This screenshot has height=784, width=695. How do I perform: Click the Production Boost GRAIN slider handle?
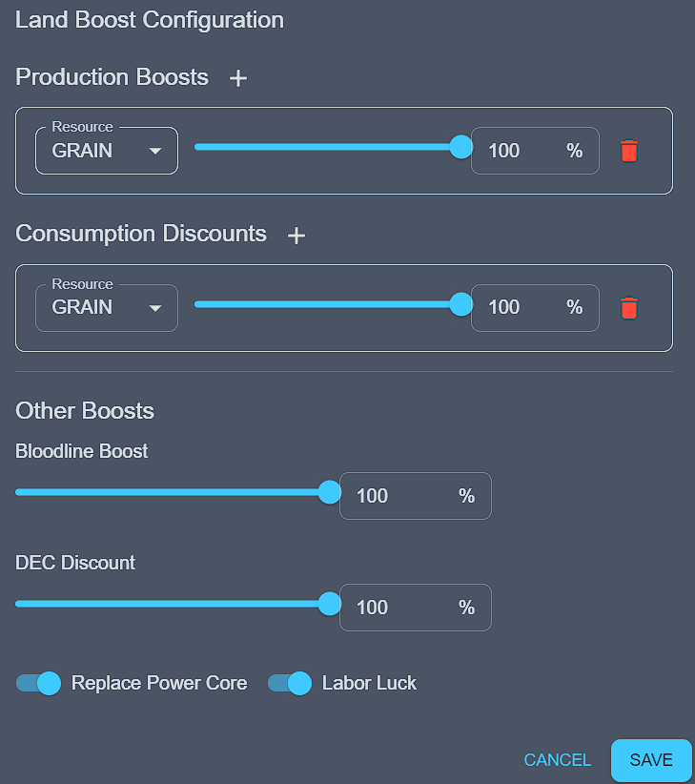(461, 147)
